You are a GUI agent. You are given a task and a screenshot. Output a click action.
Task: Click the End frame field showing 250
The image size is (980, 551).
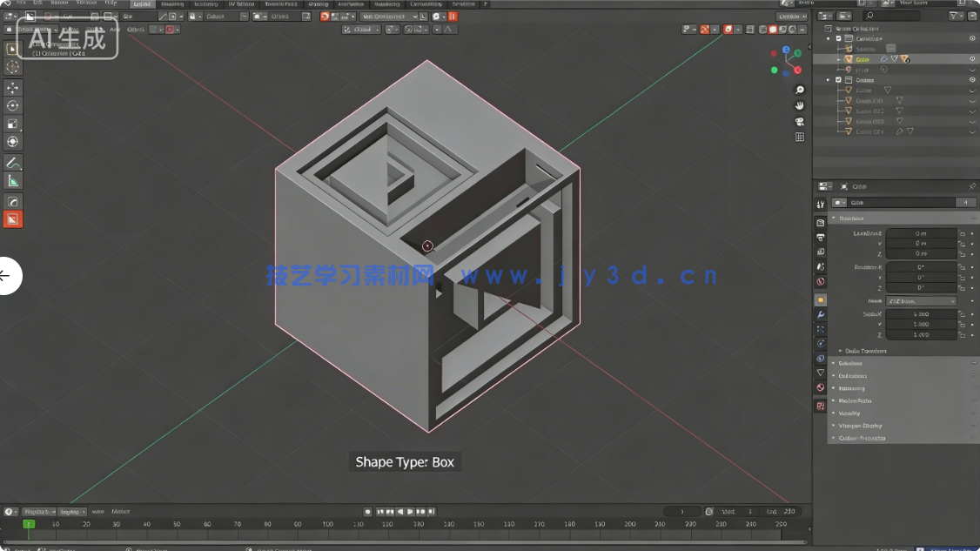(779, 512)
